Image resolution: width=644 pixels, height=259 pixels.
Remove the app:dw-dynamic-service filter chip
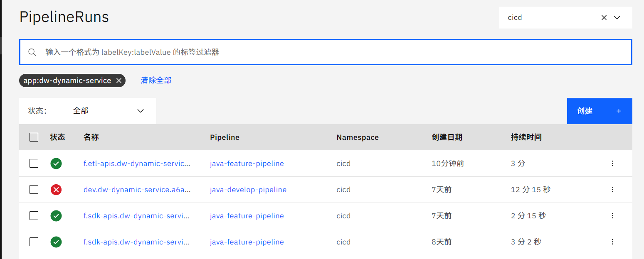click(119, 80)
